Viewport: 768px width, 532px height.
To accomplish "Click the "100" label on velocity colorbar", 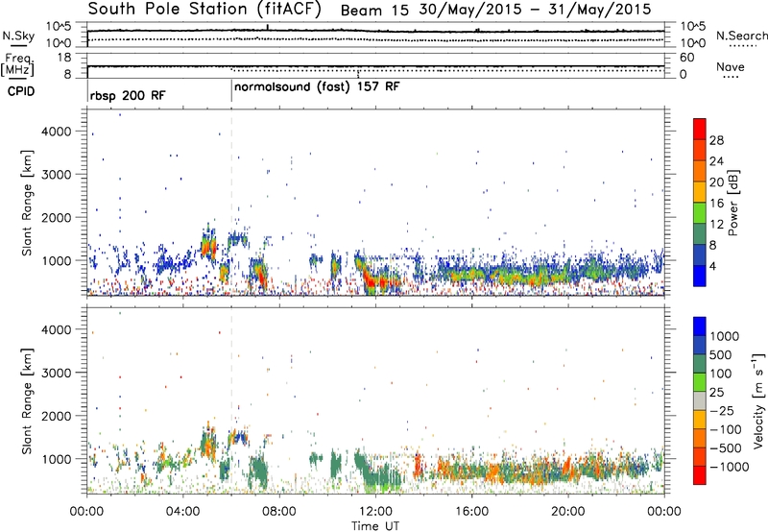I will pyautogui.click(x=723, y=374).
